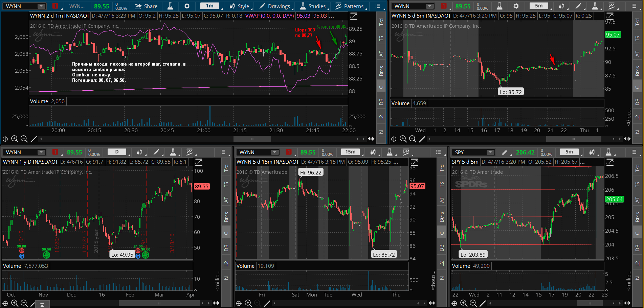Open the 5m timeframe dropdown in SPY chart

570,152
